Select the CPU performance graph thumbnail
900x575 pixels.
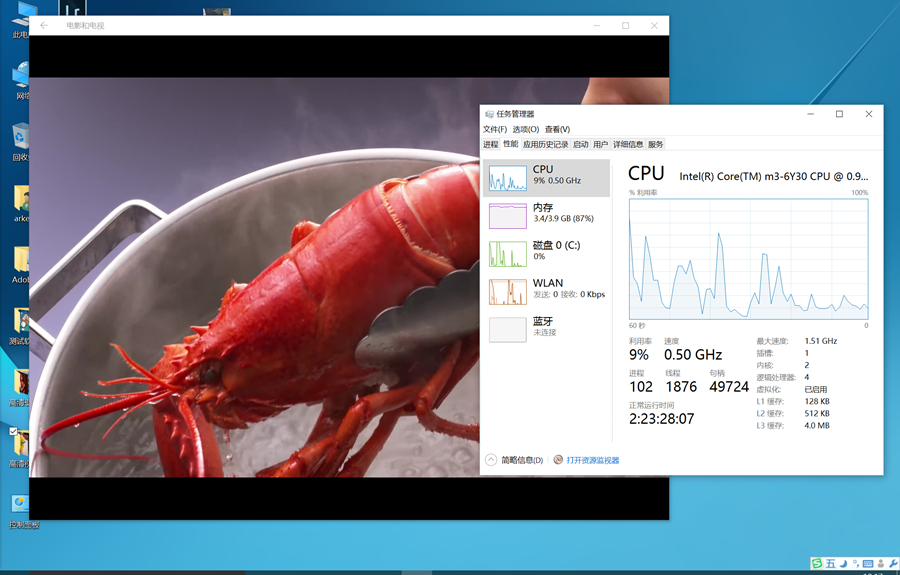click(x=508, y=178)
